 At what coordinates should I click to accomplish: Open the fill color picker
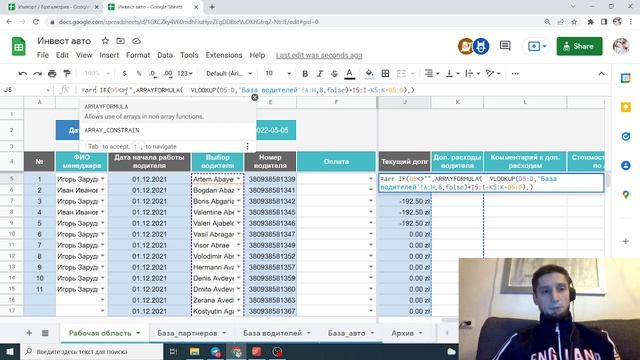(369, 73)
